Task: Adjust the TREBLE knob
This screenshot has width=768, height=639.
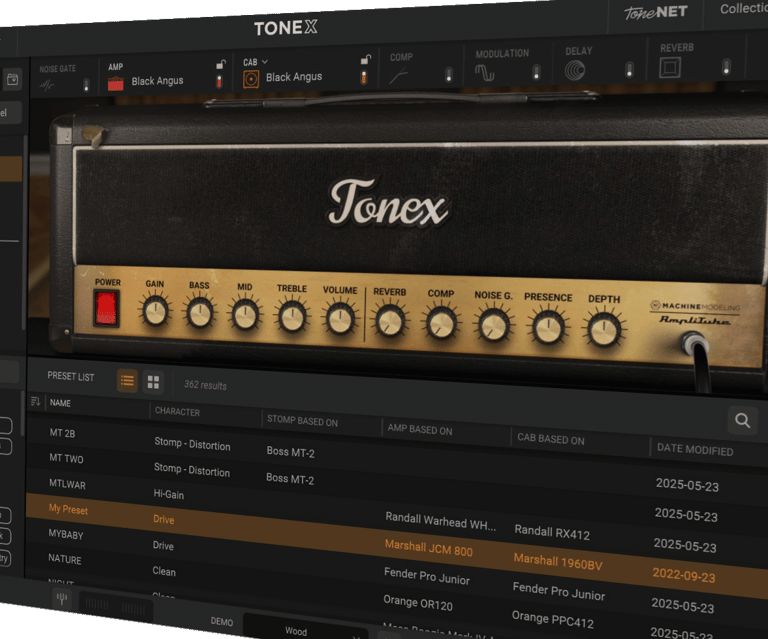Action: (x=292, y=317)
